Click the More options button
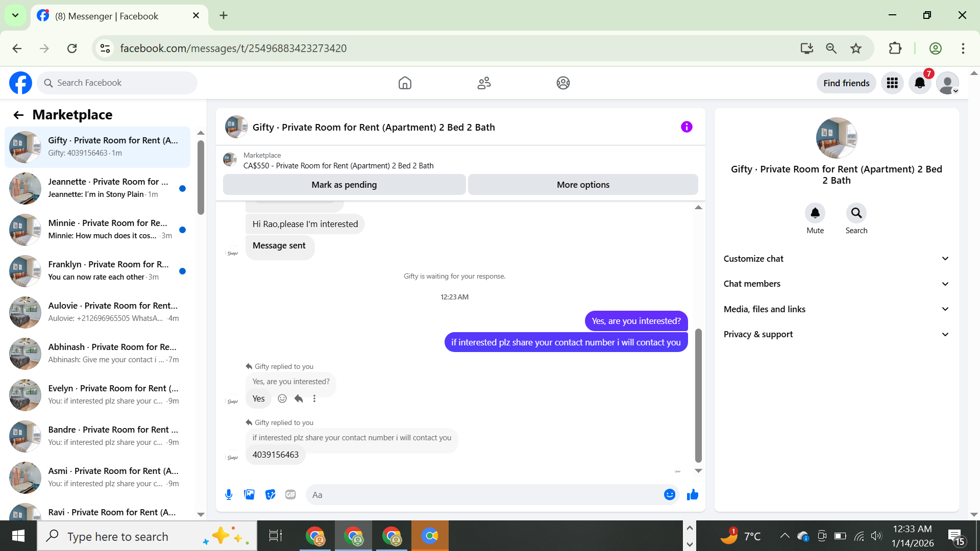This screenshot has height=551, width=980. click(x=582, y=185)
